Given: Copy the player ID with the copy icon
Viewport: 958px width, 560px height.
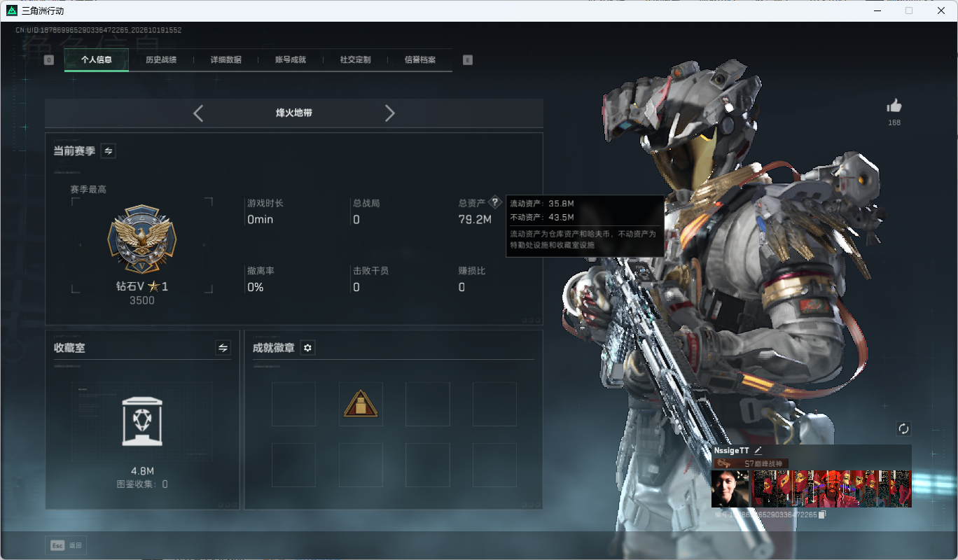Looking at the screenshot, I should 823,514.
